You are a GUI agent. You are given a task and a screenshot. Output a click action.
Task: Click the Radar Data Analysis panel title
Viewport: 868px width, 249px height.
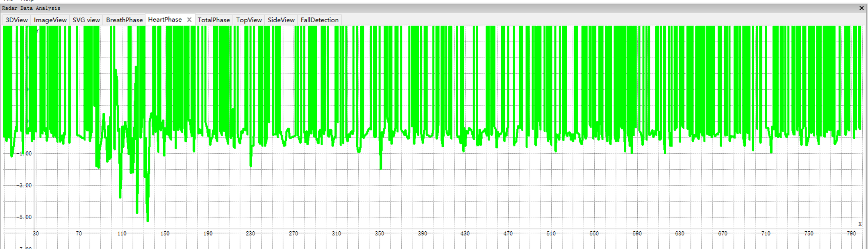click(x=31, y=8)
